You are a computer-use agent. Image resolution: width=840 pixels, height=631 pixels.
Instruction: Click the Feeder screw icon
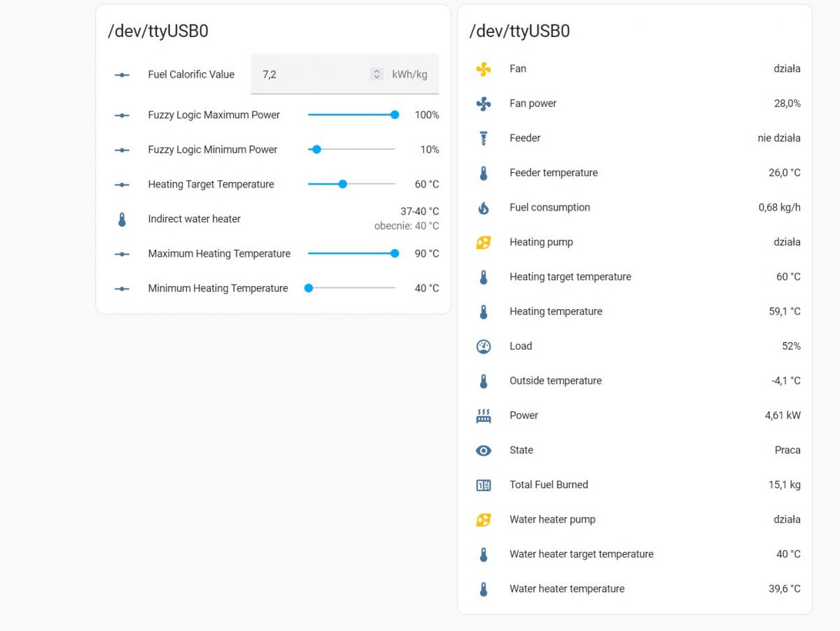(x=483, y=138)
